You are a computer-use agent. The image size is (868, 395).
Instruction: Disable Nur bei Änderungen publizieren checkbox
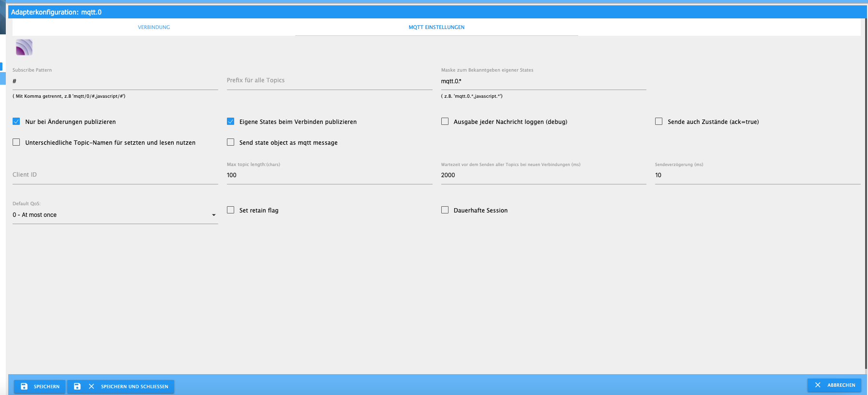tap(16, 122)
